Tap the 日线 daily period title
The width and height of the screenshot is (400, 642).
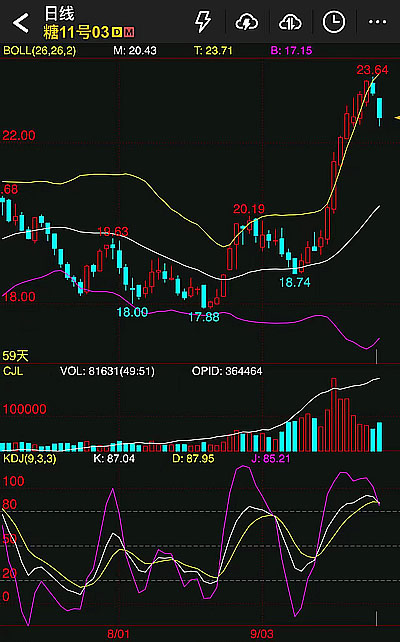59,14
